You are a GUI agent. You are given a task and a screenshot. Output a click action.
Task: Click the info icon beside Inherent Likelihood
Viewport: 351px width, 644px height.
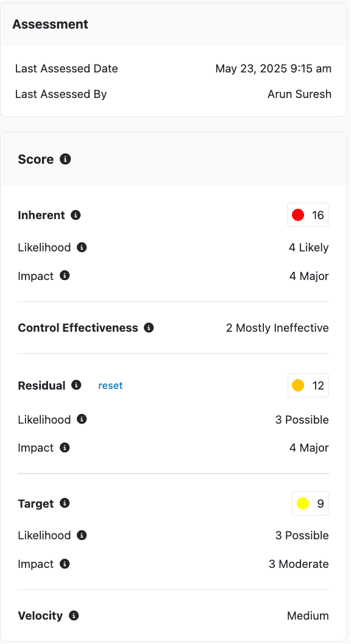(x=82, y=247)
